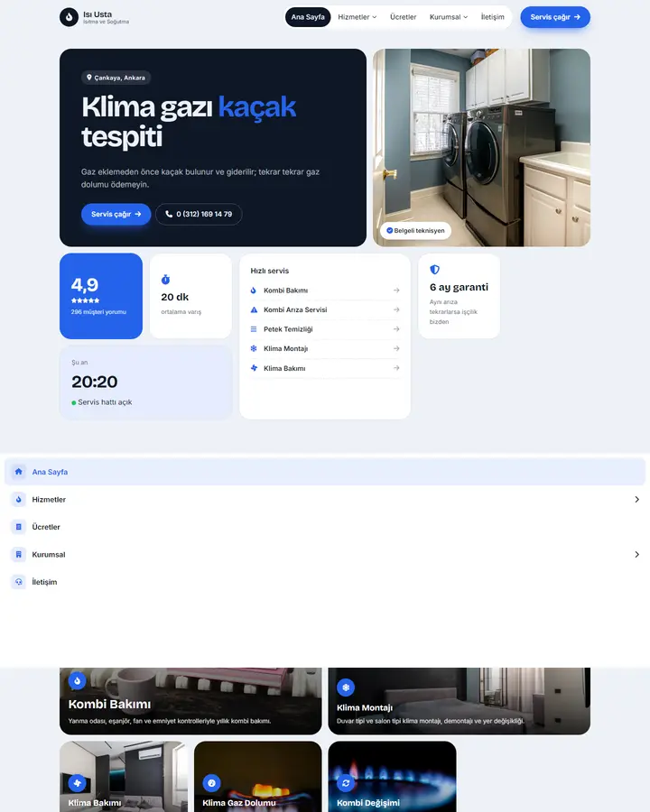Click the fan icon on the Klima Bakımı card
Image resolution: width=650 pixels, height=812 pixels.
[x=78, y=783]
